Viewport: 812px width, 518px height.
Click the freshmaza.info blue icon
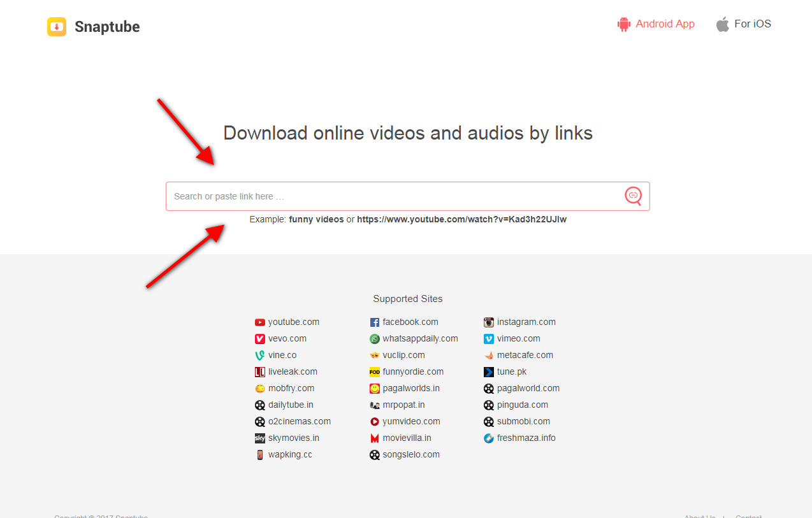[x=489, y=438]
